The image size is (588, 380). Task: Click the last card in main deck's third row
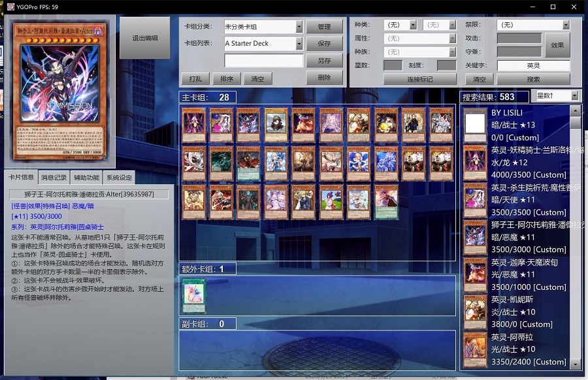tap(386, 202)
